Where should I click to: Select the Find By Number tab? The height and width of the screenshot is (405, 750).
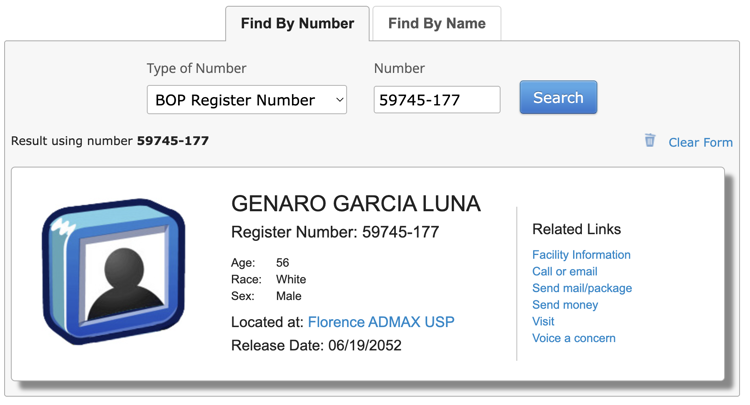click(x=298, y=23)
